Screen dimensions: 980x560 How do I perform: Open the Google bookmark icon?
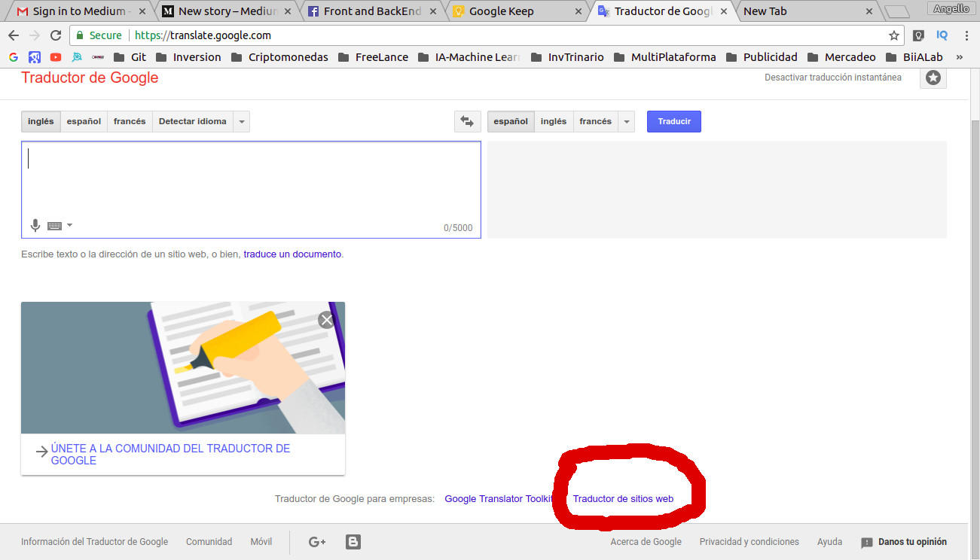click(x=14, y=57)
